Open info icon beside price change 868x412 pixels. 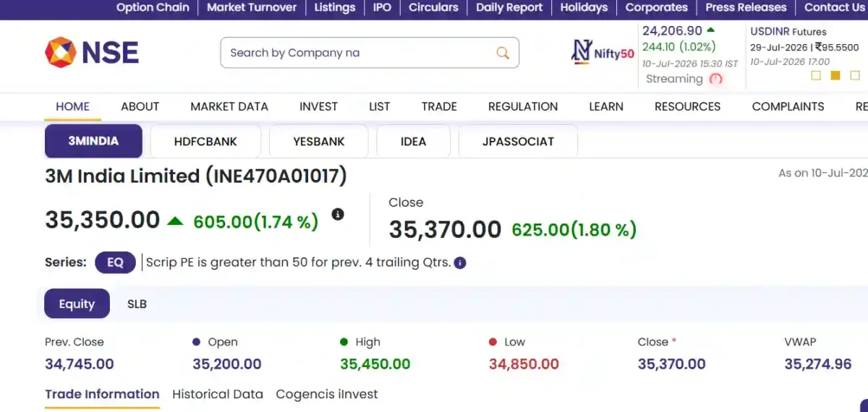point(338,214)
